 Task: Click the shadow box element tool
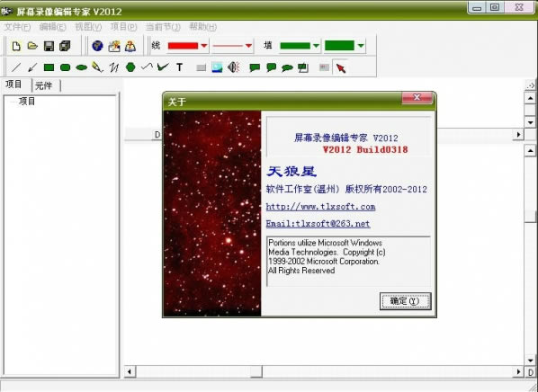coord(303,67)
